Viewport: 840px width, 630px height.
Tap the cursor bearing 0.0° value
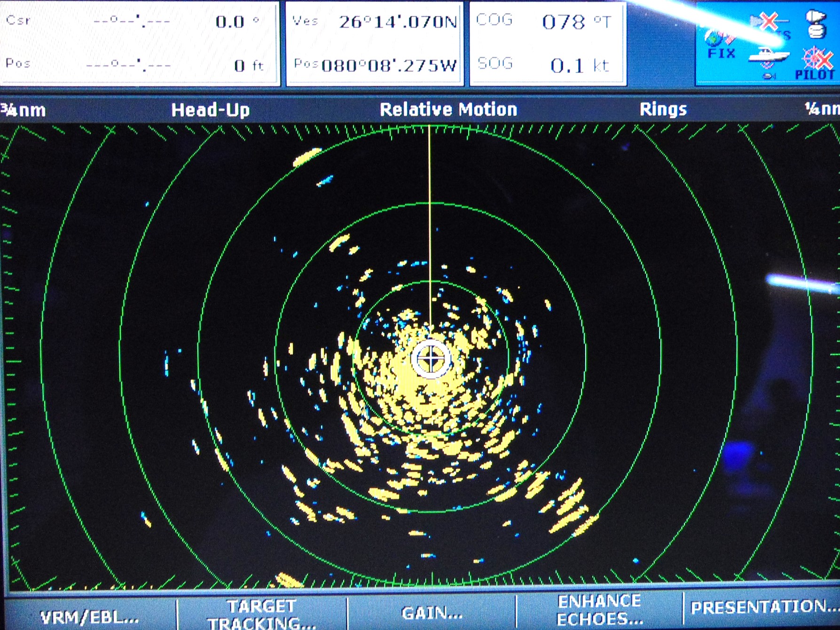coord(237,22)
